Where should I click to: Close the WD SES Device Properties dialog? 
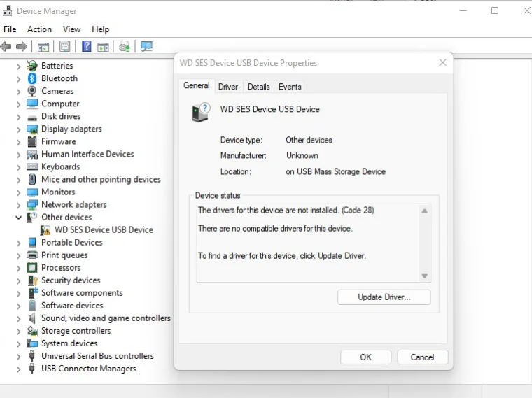coord(442,63)
